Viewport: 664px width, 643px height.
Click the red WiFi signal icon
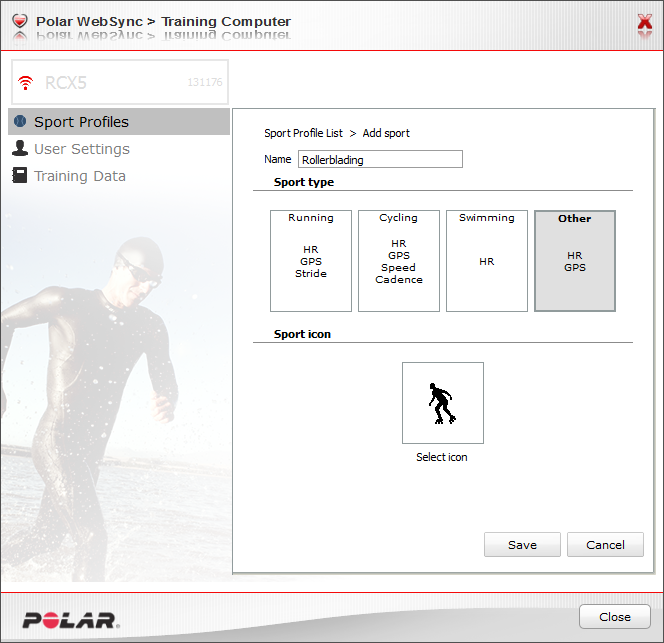pyautogui.click(x=25, y=83)
